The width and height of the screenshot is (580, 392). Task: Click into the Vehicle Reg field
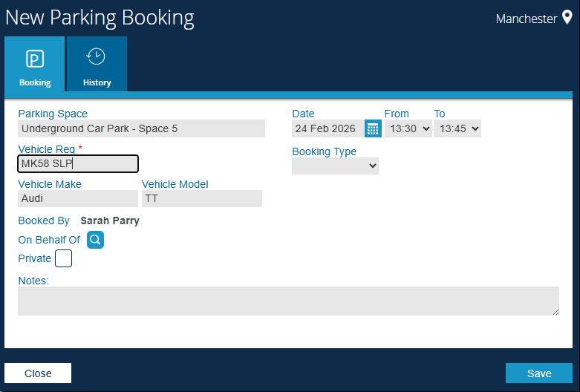[x=78, y=163]
